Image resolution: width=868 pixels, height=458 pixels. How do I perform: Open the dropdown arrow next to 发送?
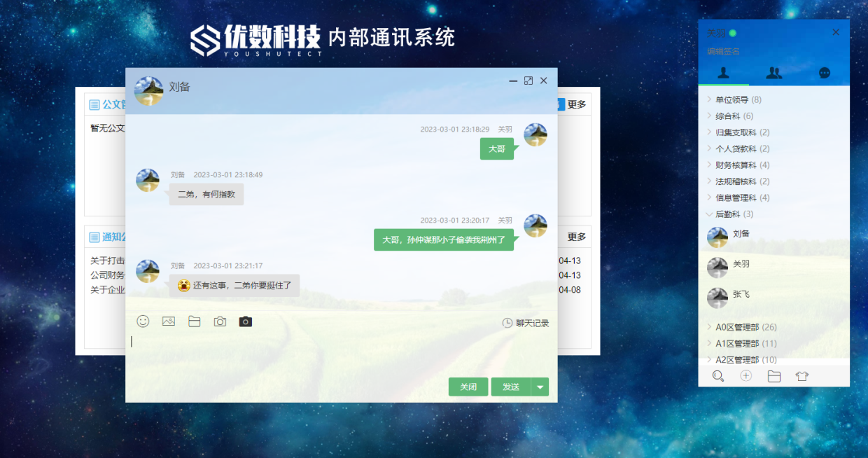click(x=540, y=387)
